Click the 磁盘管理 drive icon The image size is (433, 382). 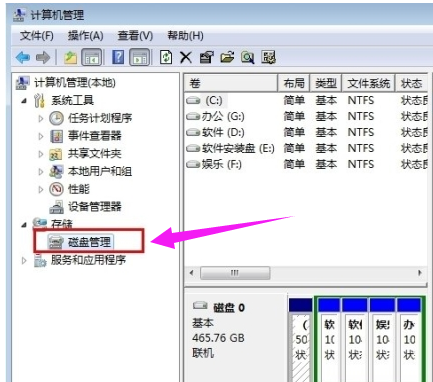pyautogui.click(x=55, y=242)
